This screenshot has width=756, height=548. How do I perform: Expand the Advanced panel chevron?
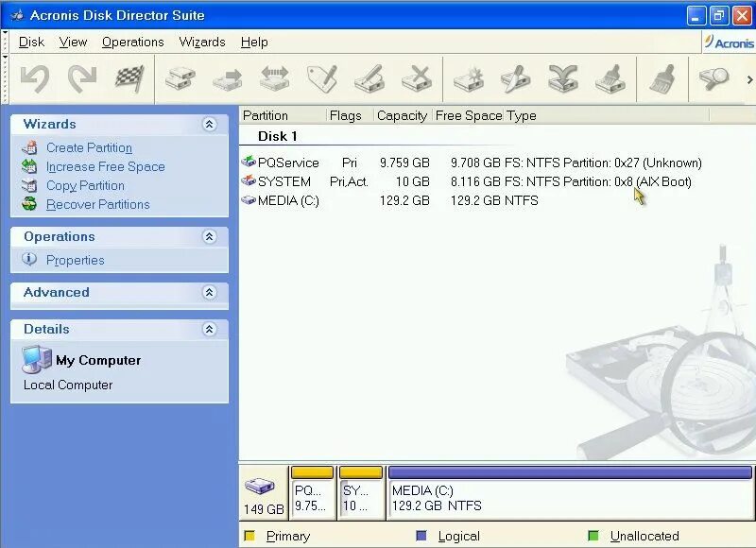point(209,293)
